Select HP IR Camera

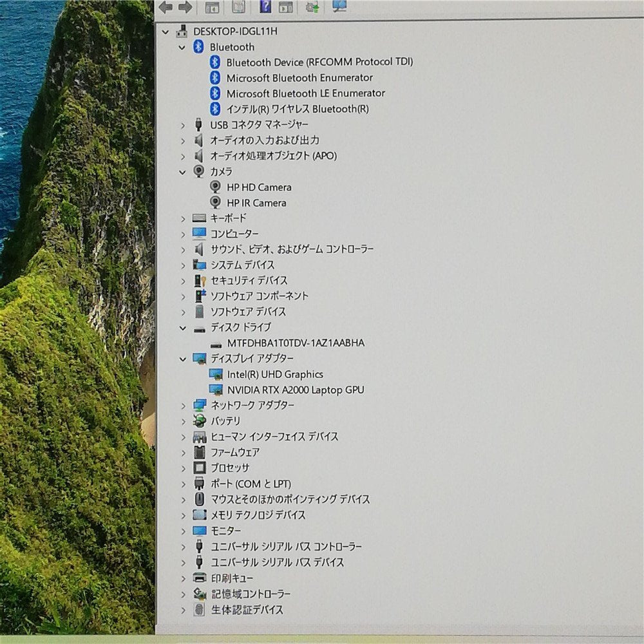[256, 202]
